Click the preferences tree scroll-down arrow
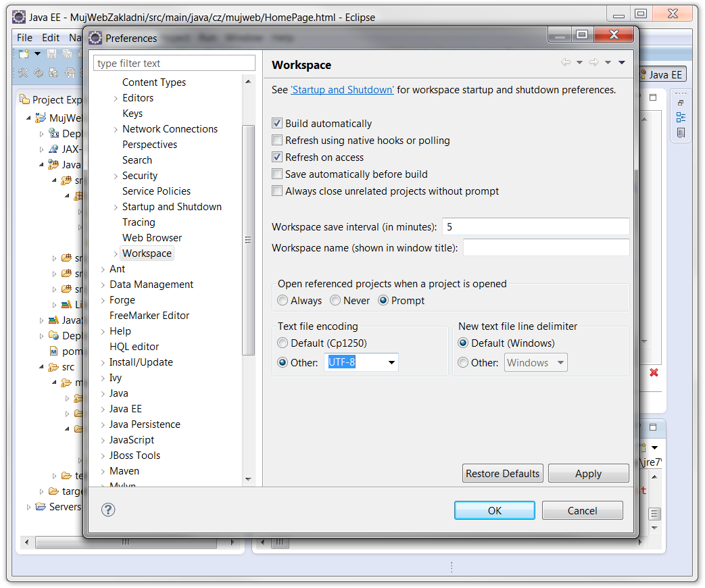Screen dimensions: 705x588 point(248,479)
